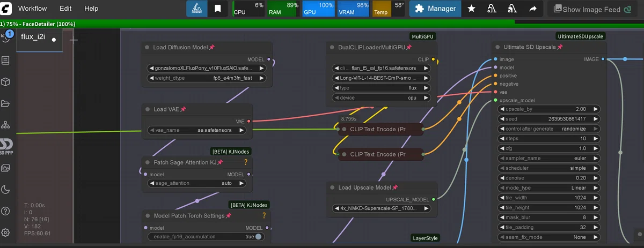Increase the steps value arrow
644x248 pixels.
click(x=596, y=139)
